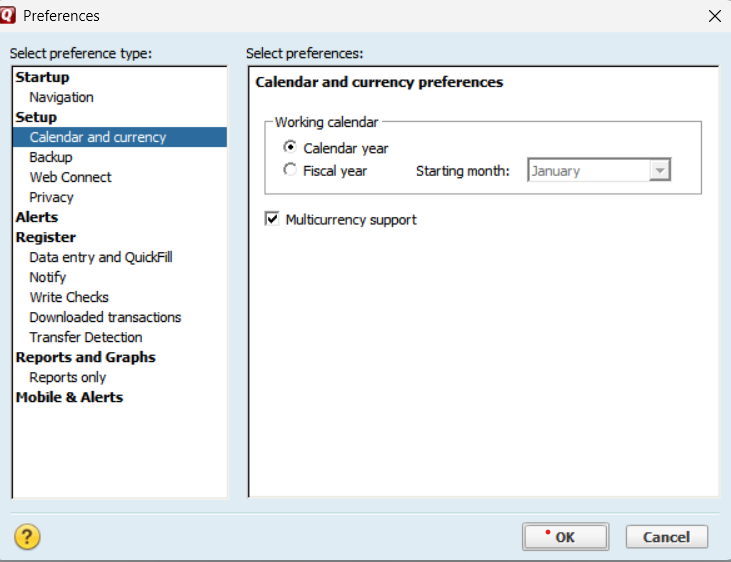Viewport: 731px width, 562px height.
Task: Click the Quicken logo in title bar
Action: tap(7, 15)
